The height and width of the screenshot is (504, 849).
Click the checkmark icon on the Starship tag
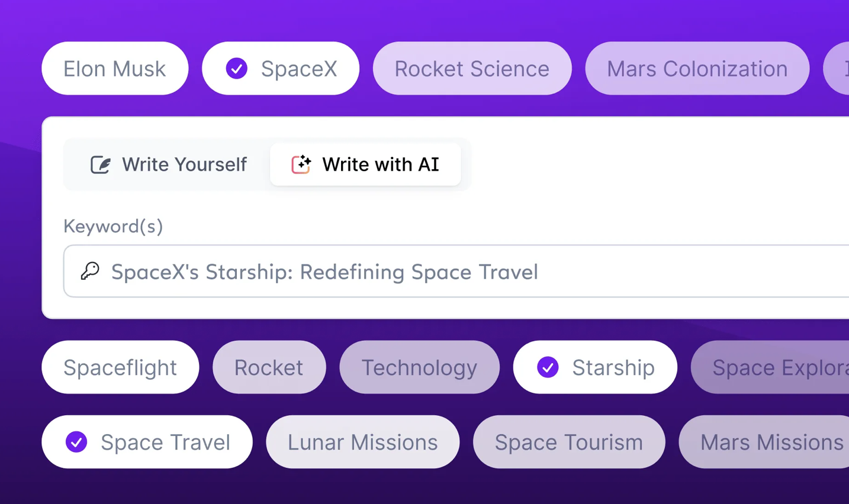pos(548,367)
